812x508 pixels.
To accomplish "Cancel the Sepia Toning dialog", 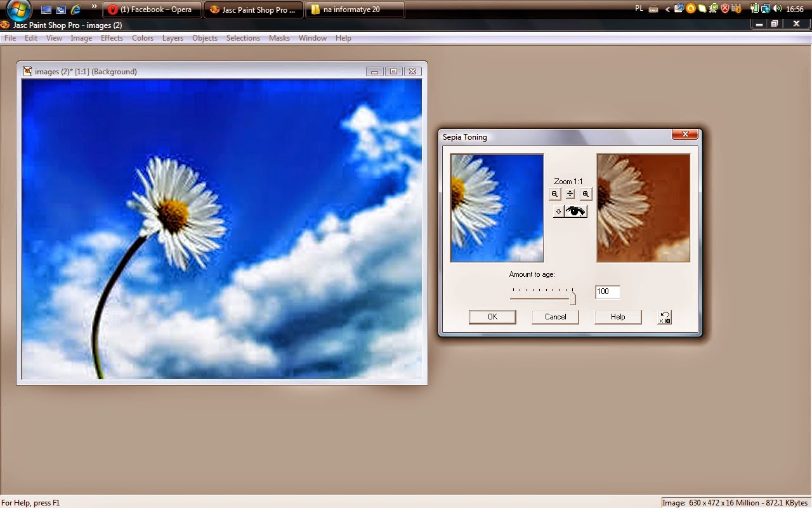I will (x=555, y=317).
